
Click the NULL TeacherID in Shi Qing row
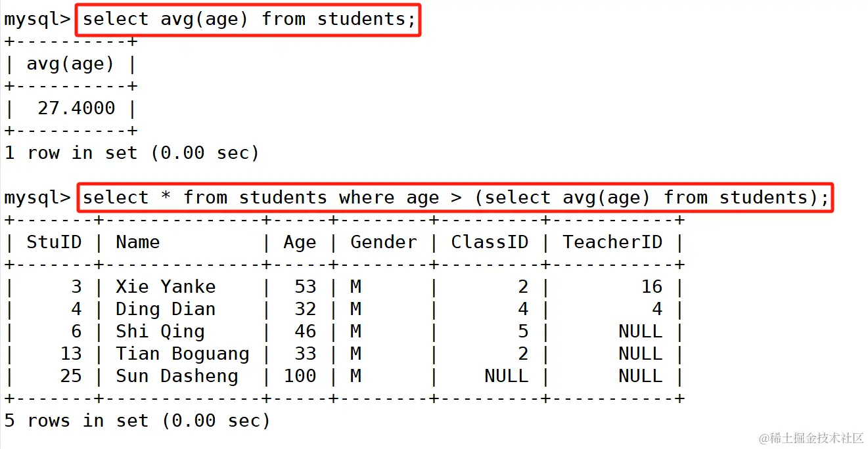pos(640,331)
